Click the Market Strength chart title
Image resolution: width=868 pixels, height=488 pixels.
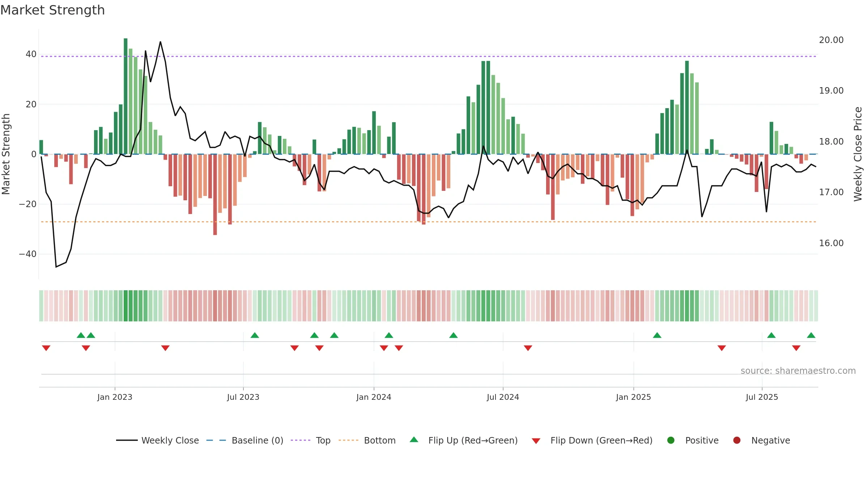(52, 10)
